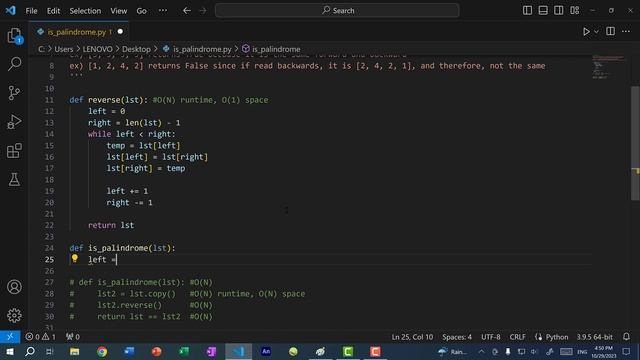Go forward with the right arrow
This screenshot has width=640, height=360.
tap(203, 11)
